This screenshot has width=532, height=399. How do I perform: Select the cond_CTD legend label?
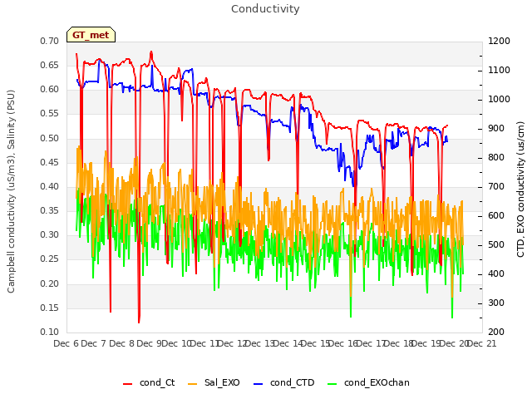(292, 382)
